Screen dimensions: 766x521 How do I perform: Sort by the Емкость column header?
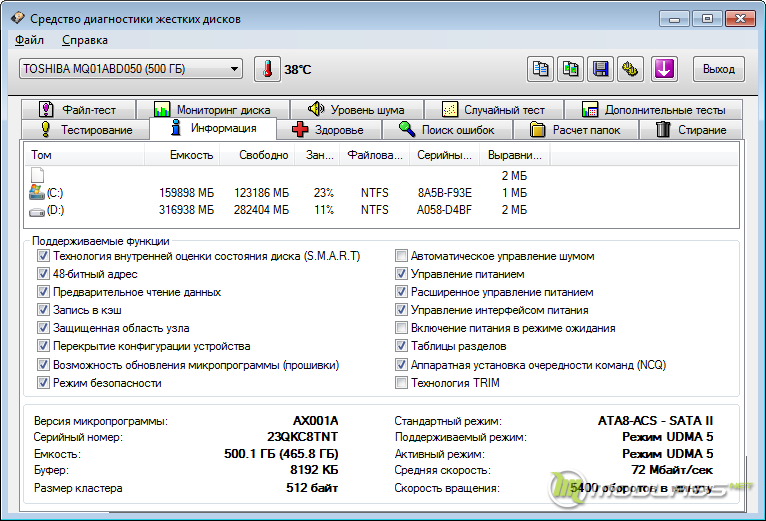tap(182, 155)
